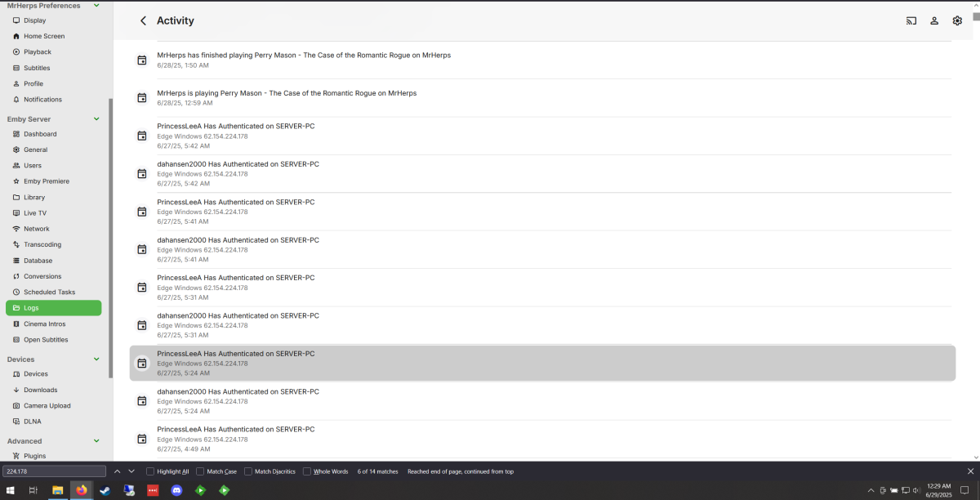Enable Whole Words checkbox
Screen dimensions: 980x500
(x=307, y=471)
